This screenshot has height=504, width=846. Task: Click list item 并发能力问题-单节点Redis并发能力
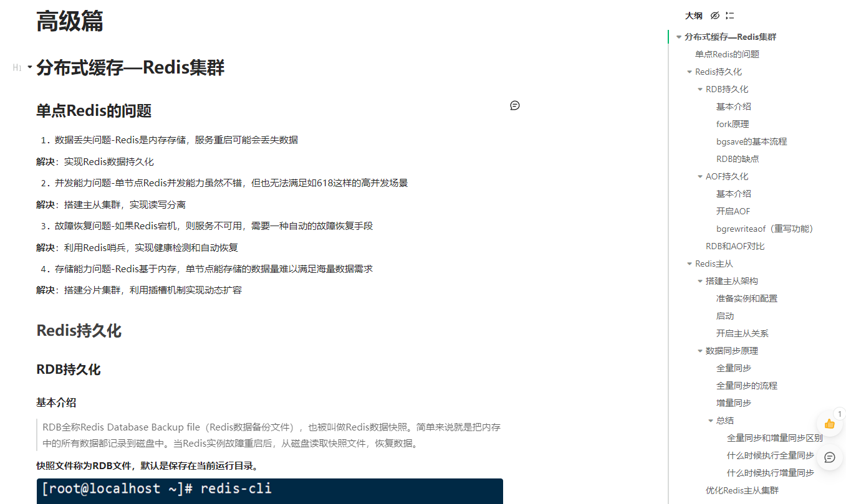click(231, 183)
